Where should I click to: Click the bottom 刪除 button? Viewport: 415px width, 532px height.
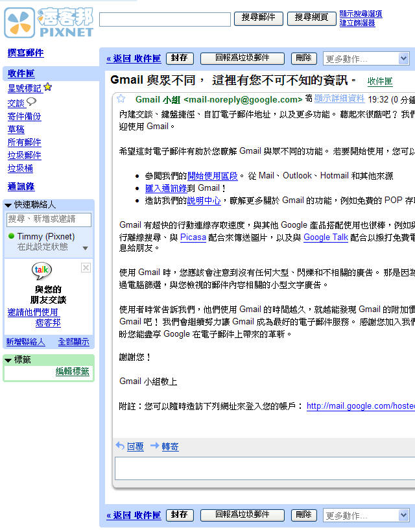click(303, 515)
